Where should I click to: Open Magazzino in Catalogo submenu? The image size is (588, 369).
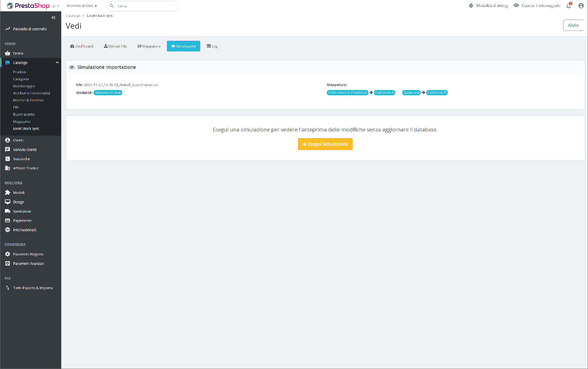22,122
